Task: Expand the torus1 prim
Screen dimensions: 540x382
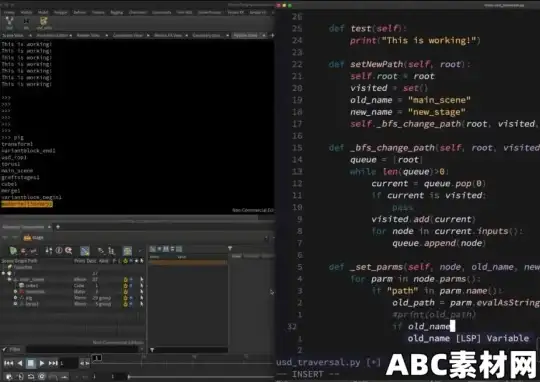Action: click(15, 304)
